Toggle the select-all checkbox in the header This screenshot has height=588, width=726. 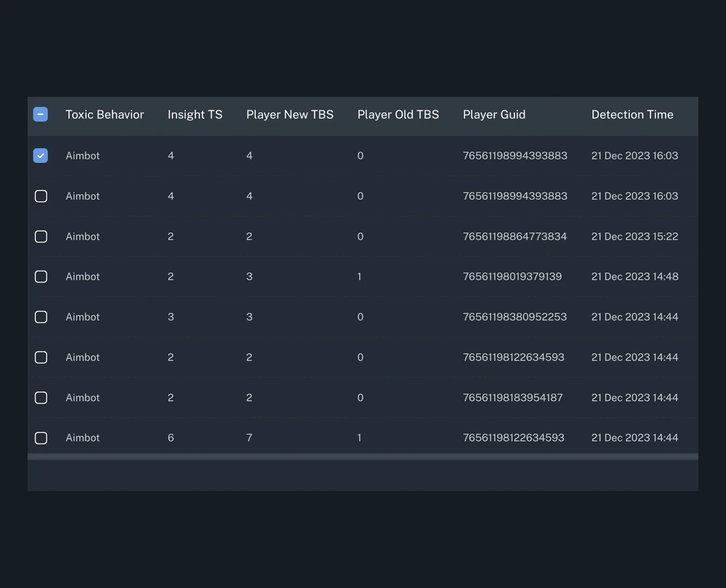[x=40, y=114]
